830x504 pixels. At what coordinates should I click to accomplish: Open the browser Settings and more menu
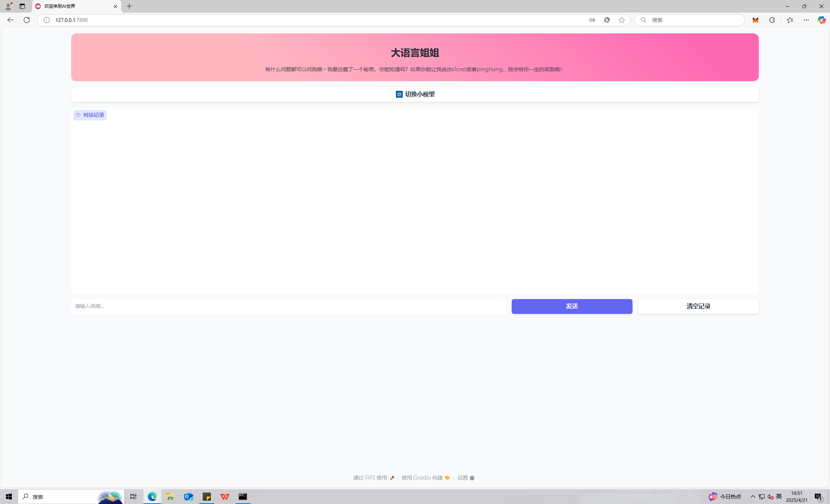tap(806, 20)
